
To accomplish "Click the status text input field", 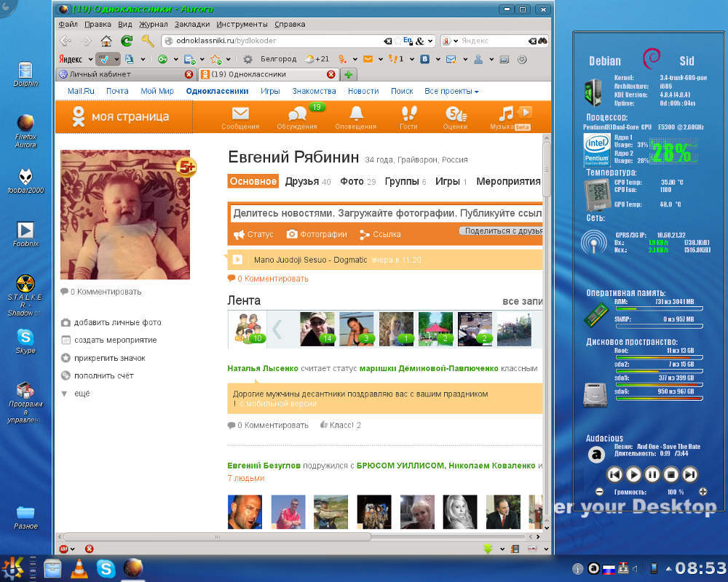I will coord(387,213).
